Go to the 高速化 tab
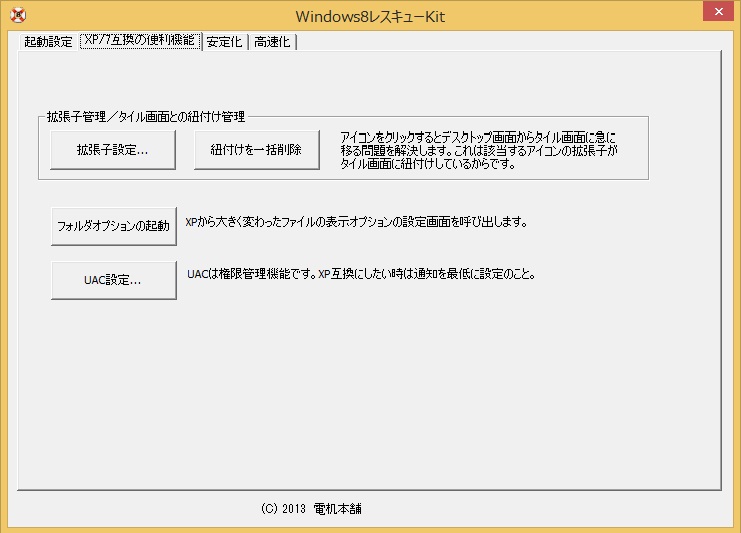Screen dimensions: 741x533 tap(272, 42)
